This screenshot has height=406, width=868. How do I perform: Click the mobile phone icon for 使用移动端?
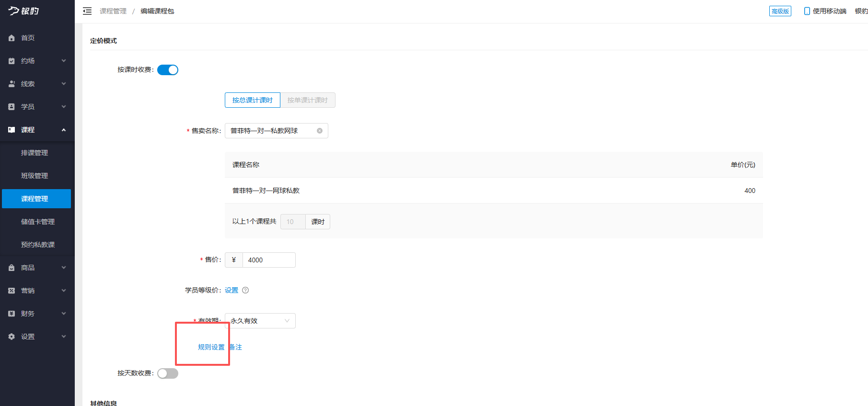pos(807,11)
